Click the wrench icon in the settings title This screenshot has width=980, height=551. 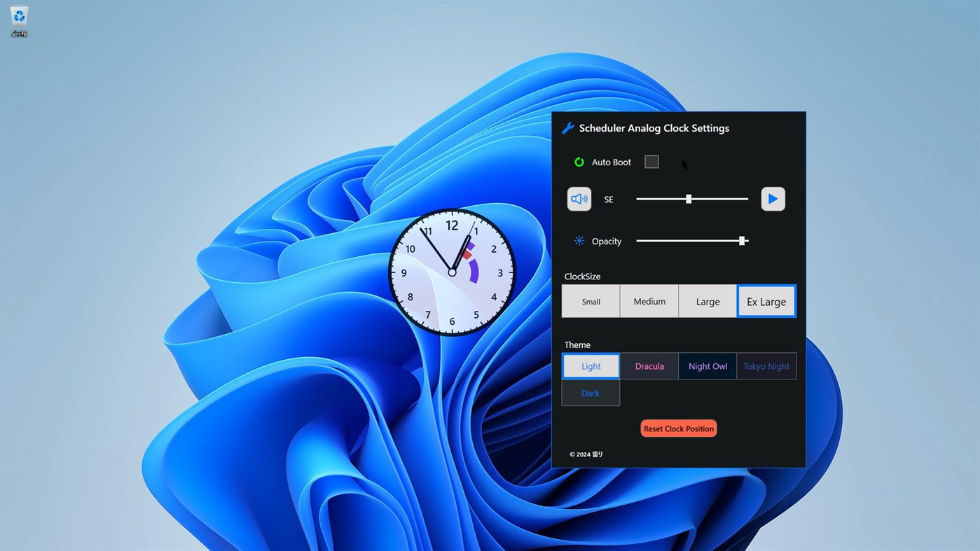[567, 127]
